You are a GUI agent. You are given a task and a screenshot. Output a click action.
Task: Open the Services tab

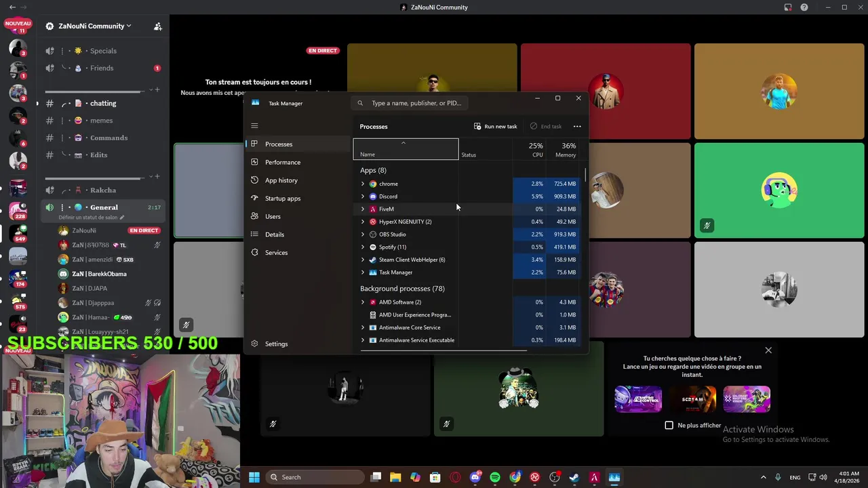[x=297, y=252]
